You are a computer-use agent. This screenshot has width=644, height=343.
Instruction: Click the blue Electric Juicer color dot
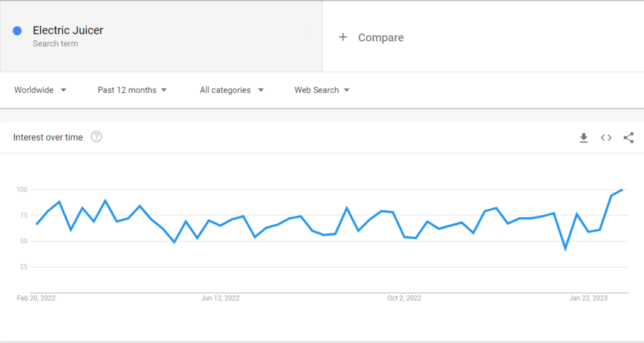17,31
